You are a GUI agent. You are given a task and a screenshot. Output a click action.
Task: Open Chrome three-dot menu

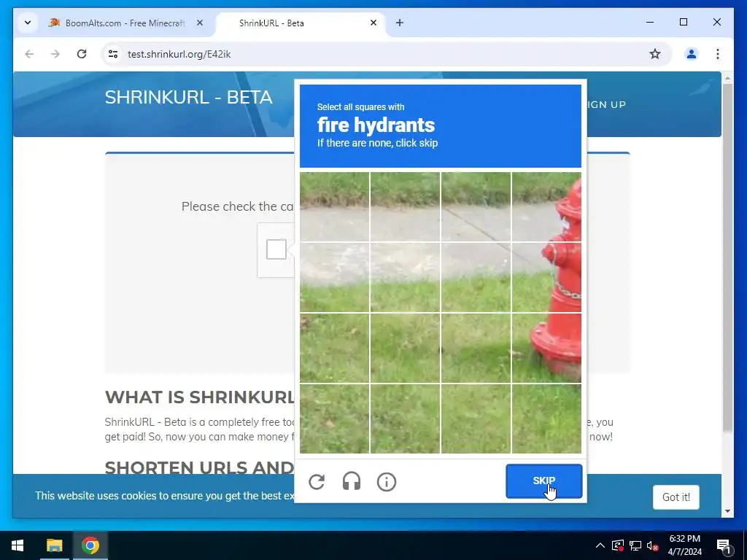point(718,54)
